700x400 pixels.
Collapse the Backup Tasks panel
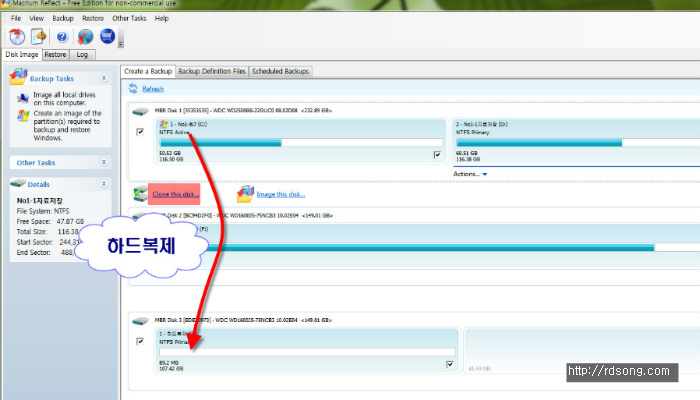104,77
